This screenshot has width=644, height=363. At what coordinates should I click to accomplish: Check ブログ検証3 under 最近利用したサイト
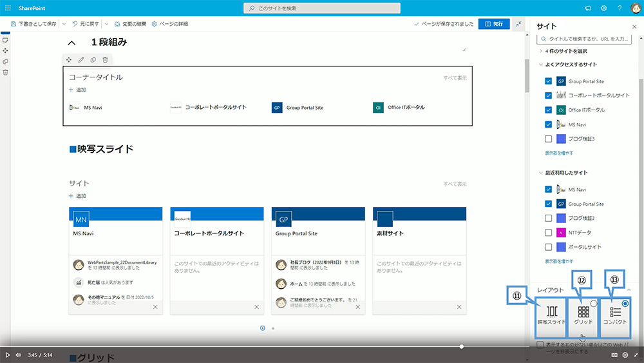point(548,218)
